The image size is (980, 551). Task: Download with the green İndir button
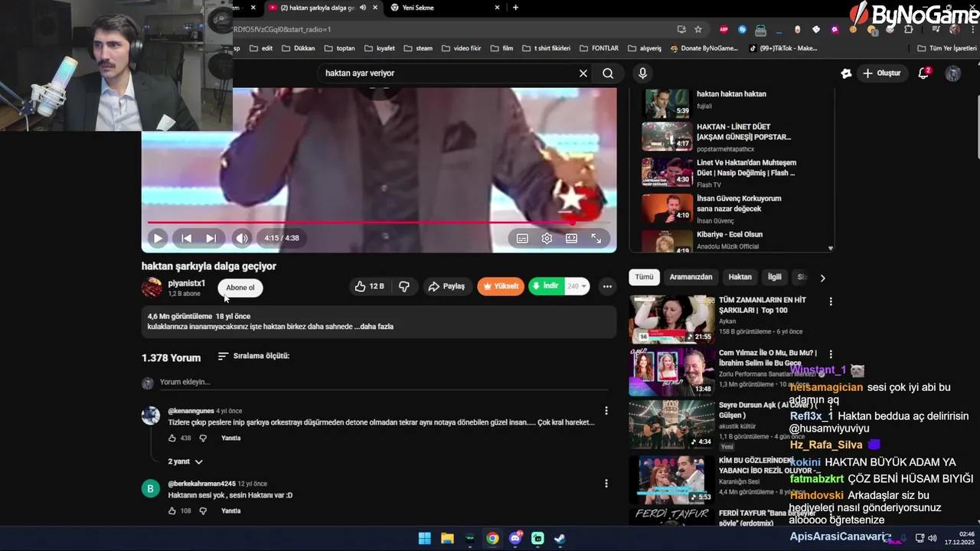click(546, 286)
